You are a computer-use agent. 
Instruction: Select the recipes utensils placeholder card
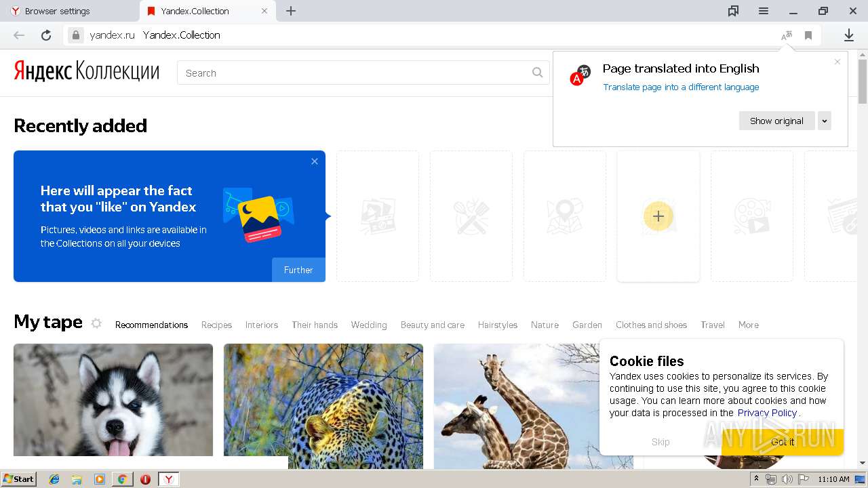coord(471,216)
